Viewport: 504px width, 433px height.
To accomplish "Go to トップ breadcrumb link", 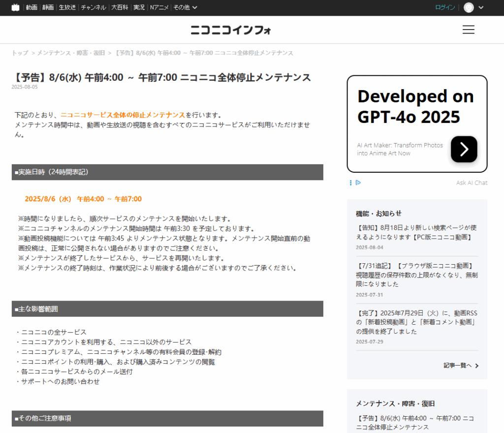I will [x=20, y=53].
